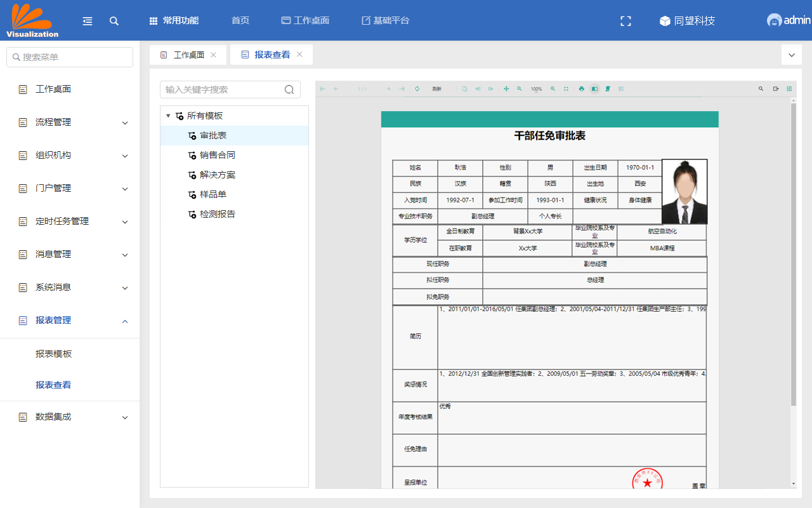Select the pan/move tool in report viewer
The width and height of the screenshot is (812, 508).
[x=506, y=89]
